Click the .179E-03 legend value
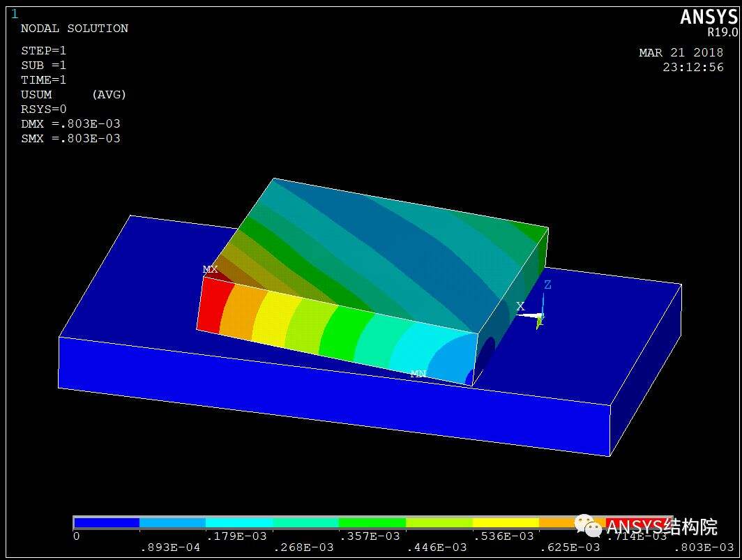The height and width of the screenshot is (560, 742). tap(236, 536)
